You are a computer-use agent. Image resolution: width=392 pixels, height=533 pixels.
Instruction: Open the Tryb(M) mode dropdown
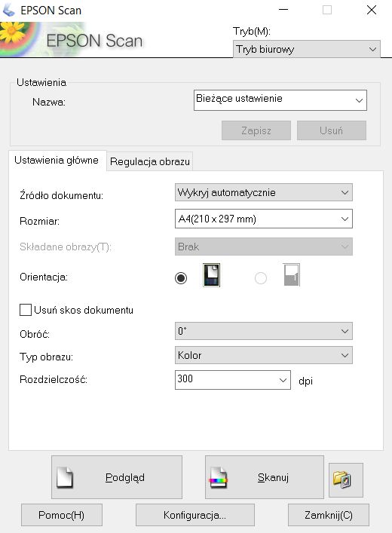[x=306, y=49]
